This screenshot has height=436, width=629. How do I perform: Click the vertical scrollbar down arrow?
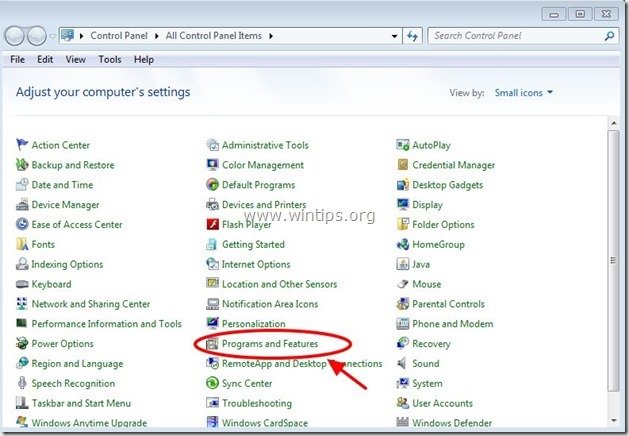[x=613, y=427]
